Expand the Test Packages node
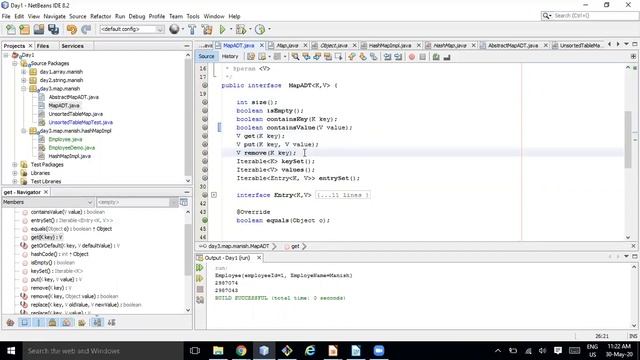 pyautogui.click(x=15, y=164)
